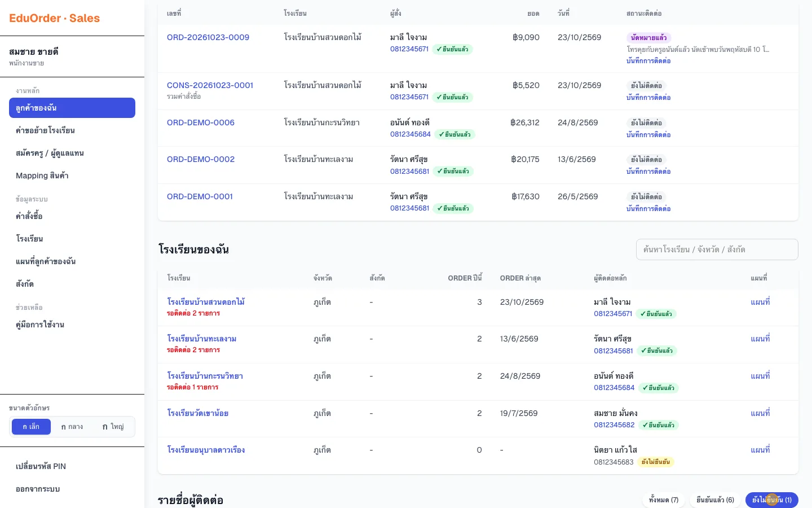The width and height of the screenshot is (812, 508).
Task: Open school โรงเรียนอนุบาลดาวเรือง
Action: tap(206, 450)
